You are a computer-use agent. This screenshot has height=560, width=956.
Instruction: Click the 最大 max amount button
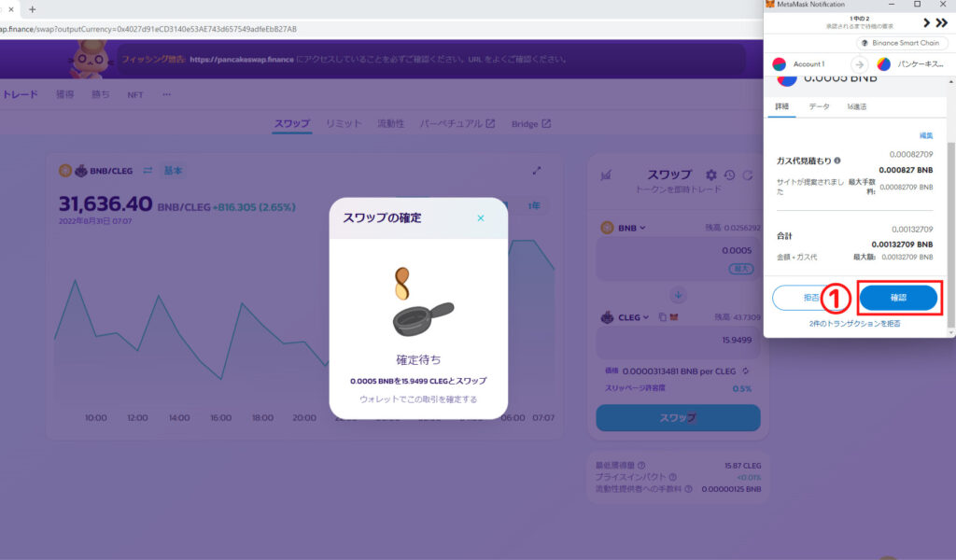741,269
